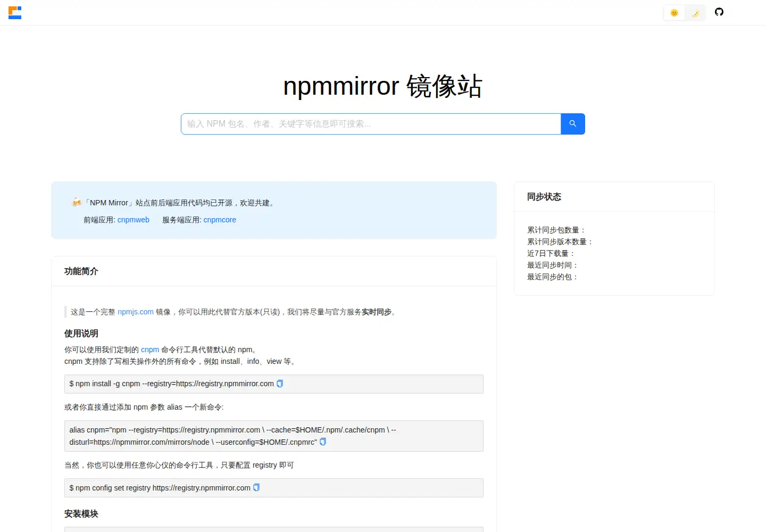The width and height of the screenshot is (766, 532).
Task: Open the cnpm command-line tool link
Action: (x=150, y=350)
